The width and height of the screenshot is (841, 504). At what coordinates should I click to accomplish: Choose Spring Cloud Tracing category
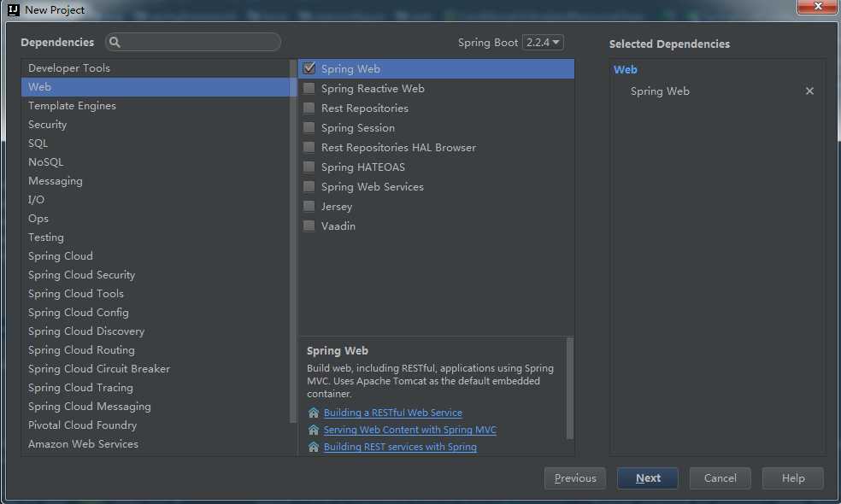[x=156, y=387]
